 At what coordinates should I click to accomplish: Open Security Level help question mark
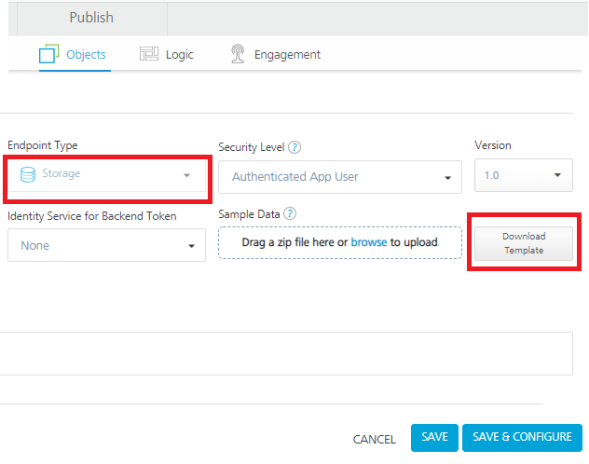[x=294, y=147]
